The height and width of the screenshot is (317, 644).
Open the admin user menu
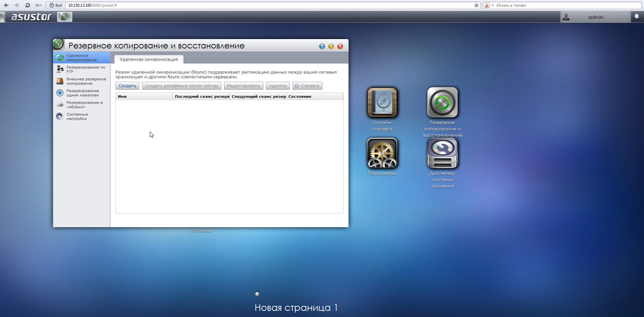595,17
